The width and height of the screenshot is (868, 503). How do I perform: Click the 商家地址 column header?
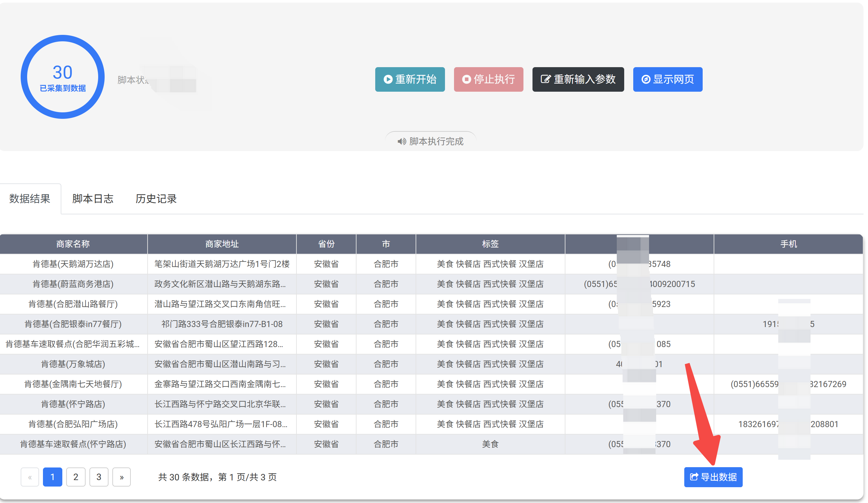pyautogui.click(x=222, y=244)
